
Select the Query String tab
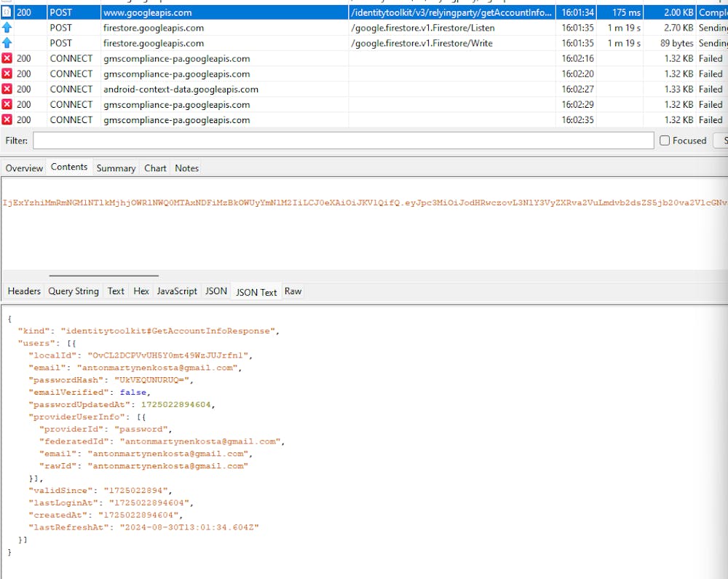click(x=74, y=291)
